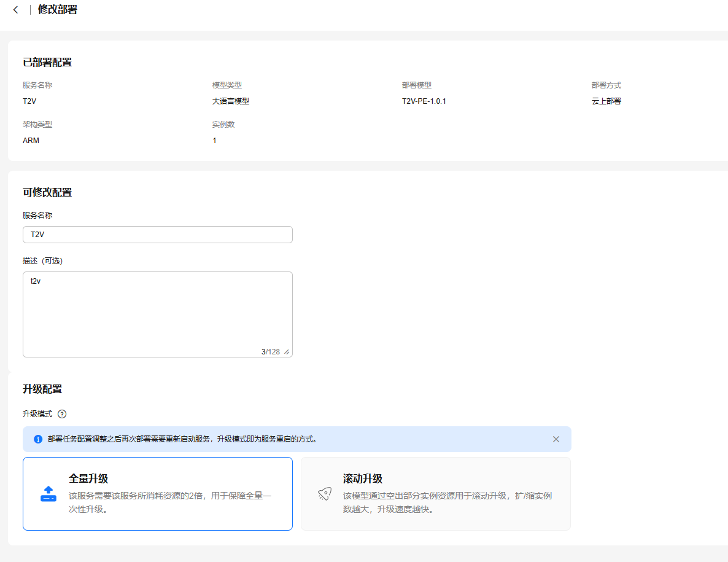This screenshot has height=562, width=728.
Task: Select the 全量升级 upgrade mode title
Action: pos(88,478)
